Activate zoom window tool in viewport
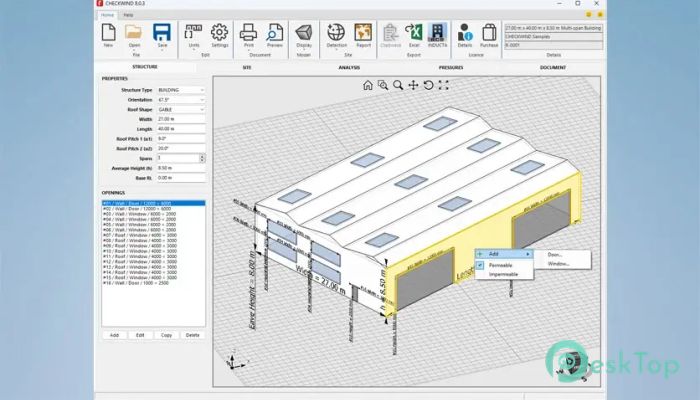Viewport: 700px width, 400px height. 383,85
